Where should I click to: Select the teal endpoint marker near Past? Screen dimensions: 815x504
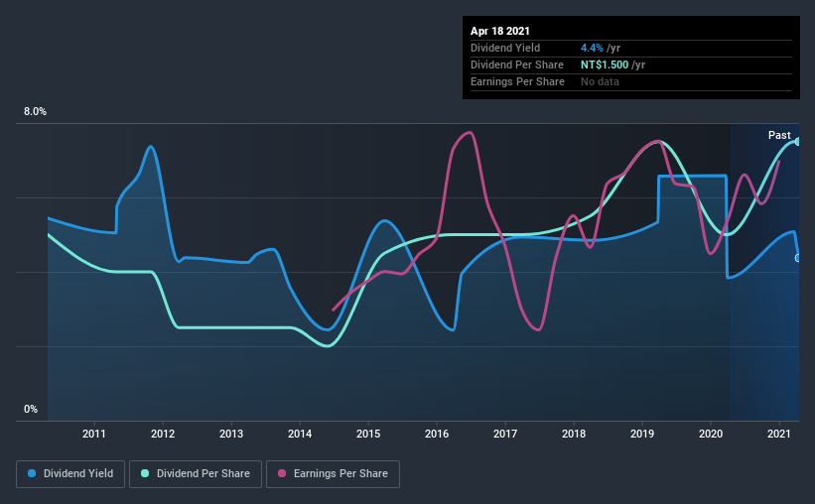point(798,141)
